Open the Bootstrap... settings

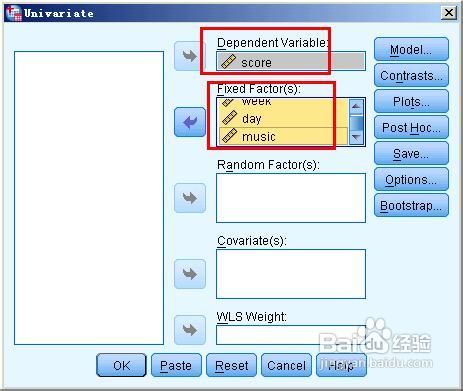click(411, 206)
